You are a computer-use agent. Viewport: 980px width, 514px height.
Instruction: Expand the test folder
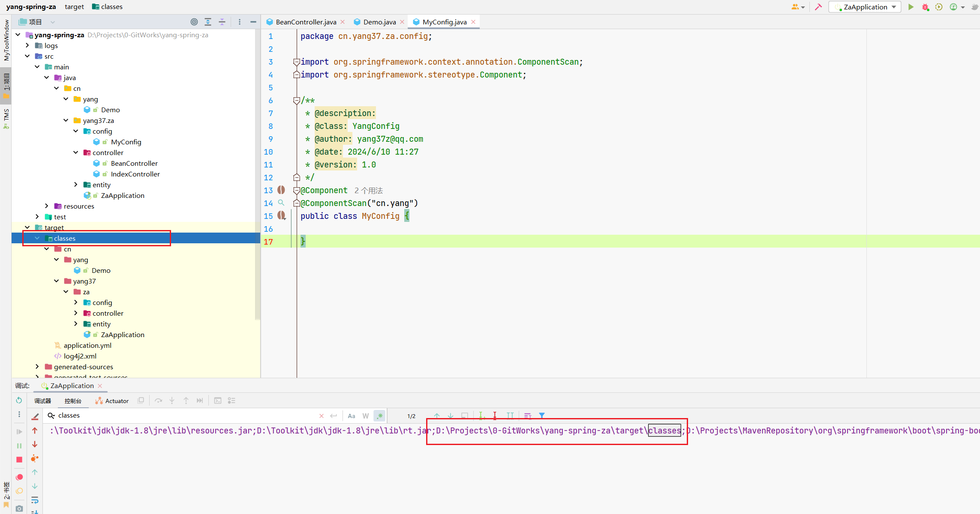coord(37,217)
